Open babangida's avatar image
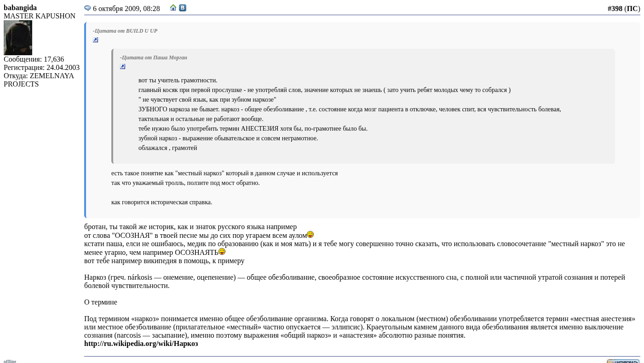The height and width of the screenshot is (363, 644). (18, 38)
